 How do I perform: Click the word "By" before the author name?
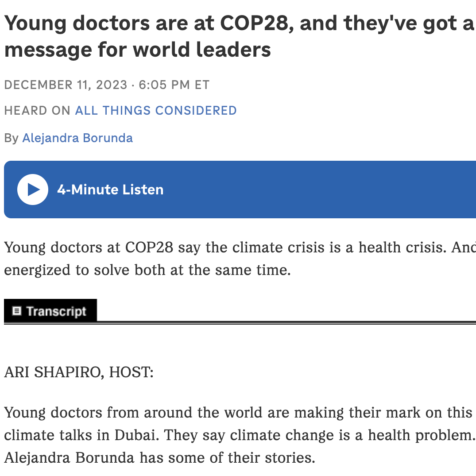pyautogui.click(x=11, y=138)
